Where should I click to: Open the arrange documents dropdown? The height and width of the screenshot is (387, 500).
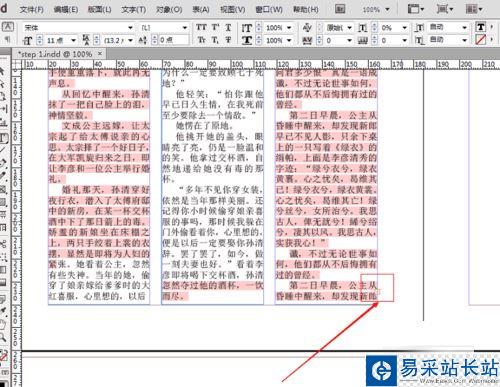tap(474, 9)
